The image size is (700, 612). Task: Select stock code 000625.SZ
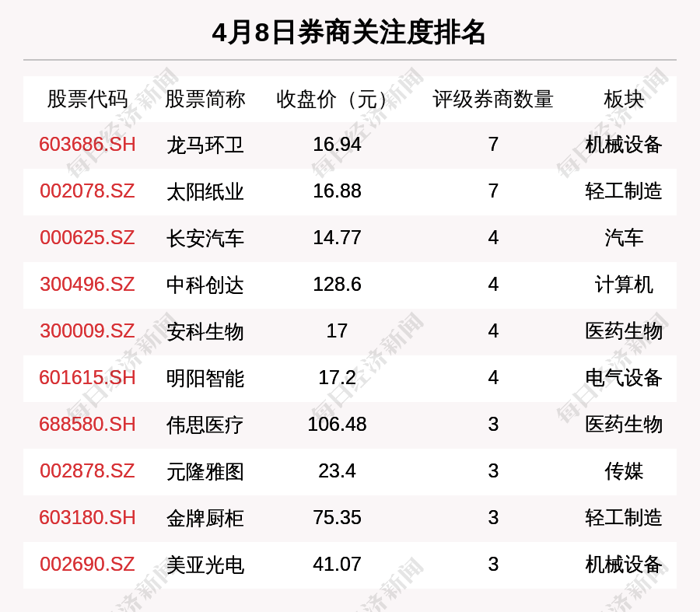[x=87, y=238]
